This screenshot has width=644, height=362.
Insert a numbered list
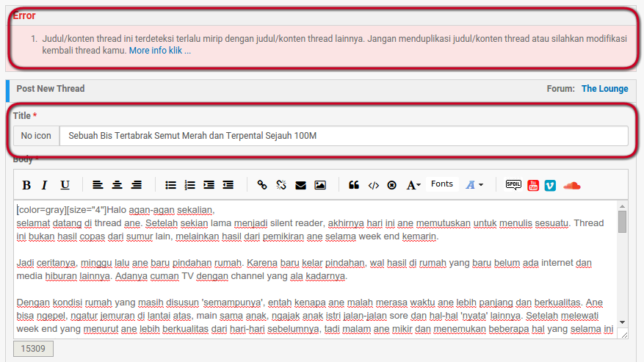(x=189, y=185)
